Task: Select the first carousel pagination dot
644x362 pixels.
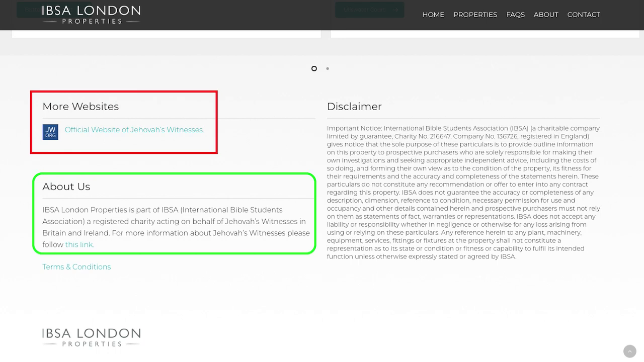Action: click(x=314, y=68)
